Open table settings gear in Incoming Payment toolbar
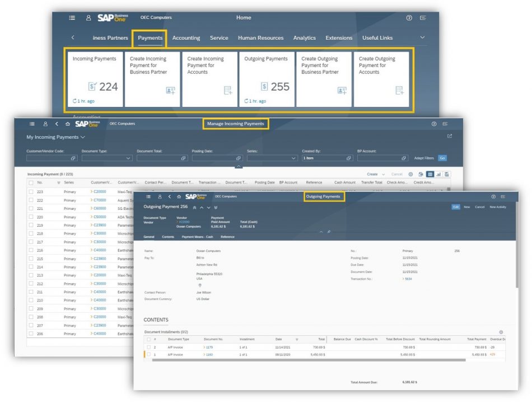 [410, 174]
